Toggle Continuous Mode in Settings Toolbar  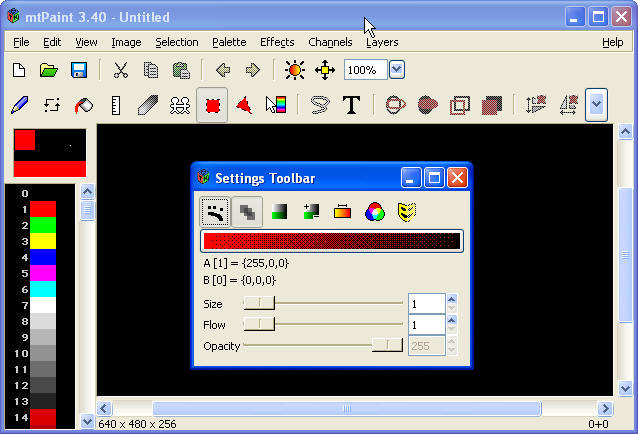215,212
